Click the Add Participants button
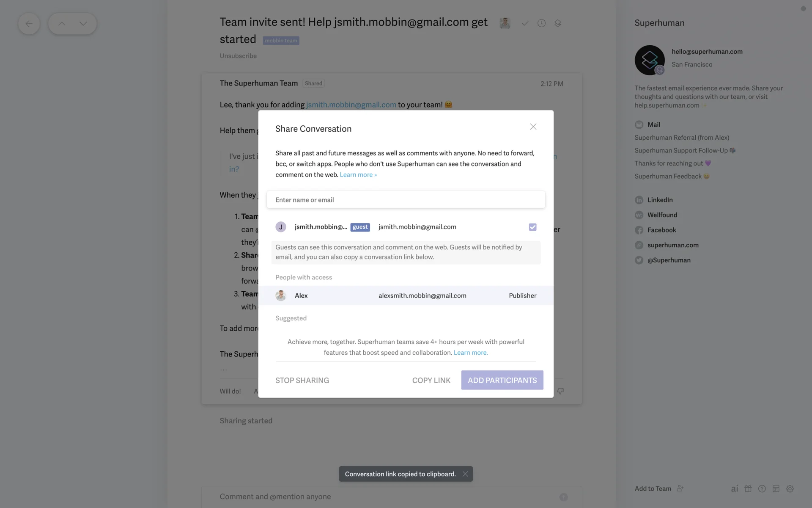812x508 pixels. click(502, 380)
